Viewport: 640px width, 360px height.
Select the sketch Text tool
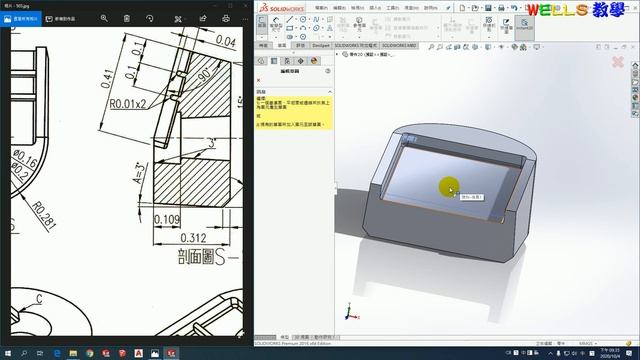(329, 28)
